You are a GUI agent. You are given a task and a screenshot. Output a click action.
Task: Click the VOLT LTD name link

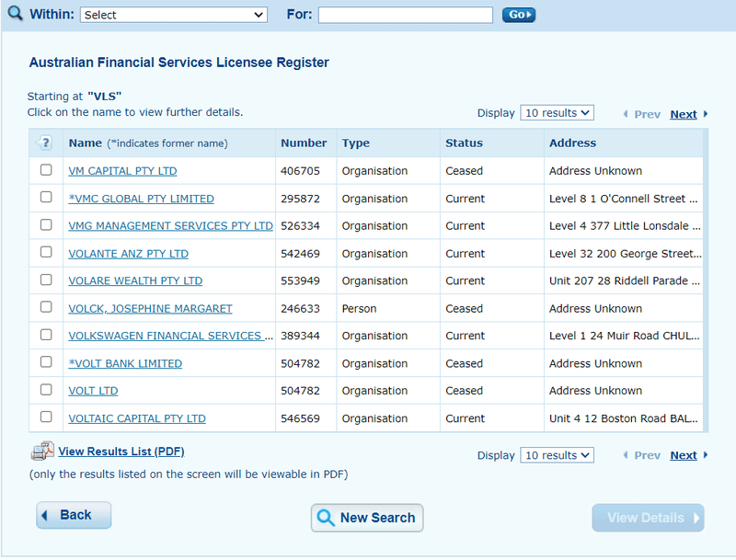(93, 391)
